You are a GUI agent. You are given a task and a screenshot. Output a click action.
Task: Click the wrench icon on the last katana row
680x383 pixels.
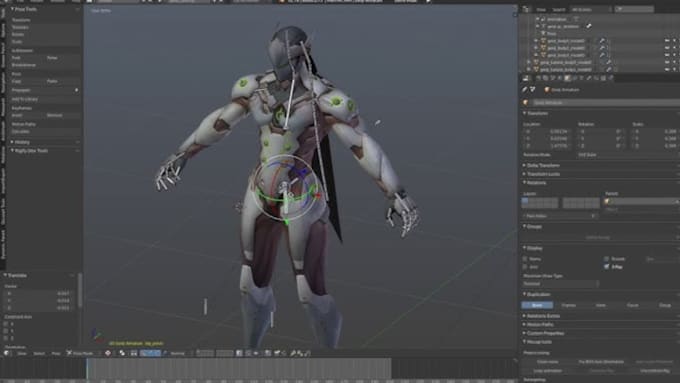pos(608,69)
